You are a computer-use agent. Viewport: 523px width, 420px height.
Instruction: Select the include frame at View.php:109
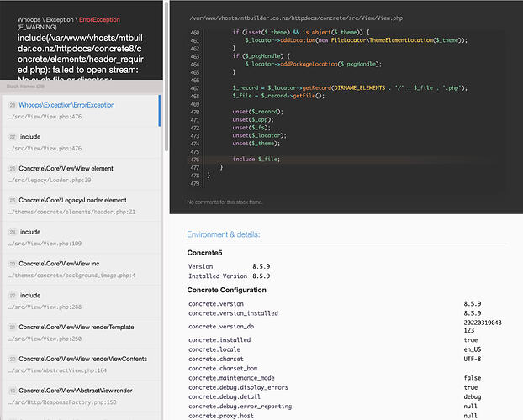pyautogui.click(x=30, y=232)
